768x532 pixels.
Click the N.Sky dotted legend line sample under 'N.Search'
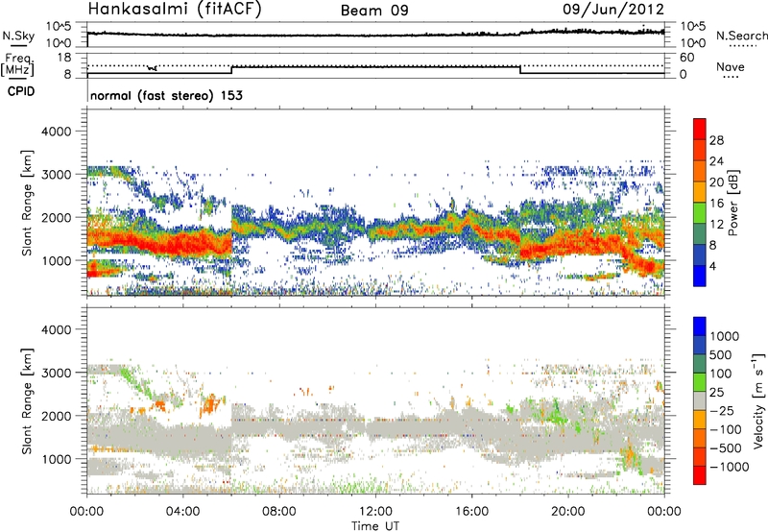pos(743,46)
